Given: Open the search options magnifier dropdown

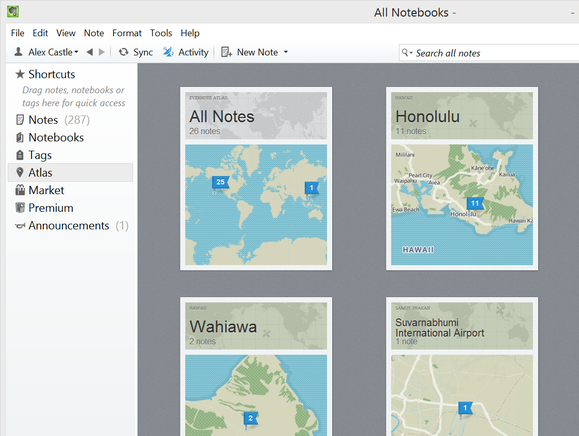Looking at the screenshot, I should [x=407, y=53].
